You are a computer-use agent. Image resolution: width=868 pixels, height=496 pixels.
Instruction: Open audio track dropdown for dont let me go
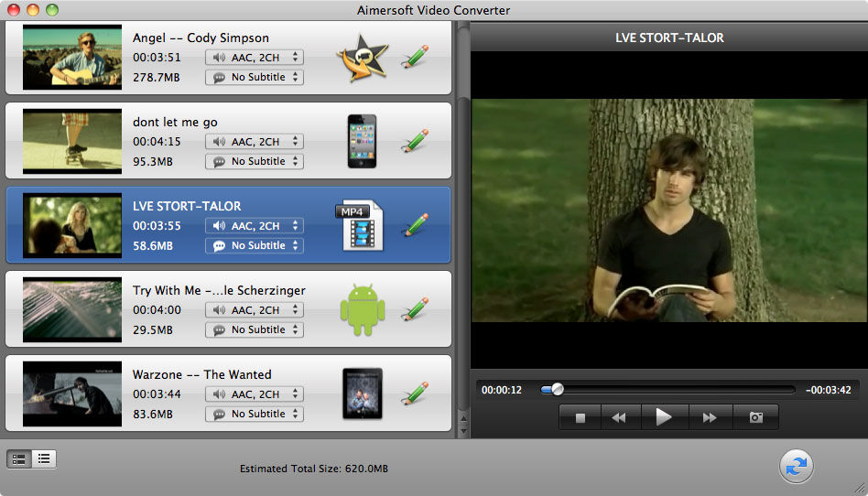point(255,141)
